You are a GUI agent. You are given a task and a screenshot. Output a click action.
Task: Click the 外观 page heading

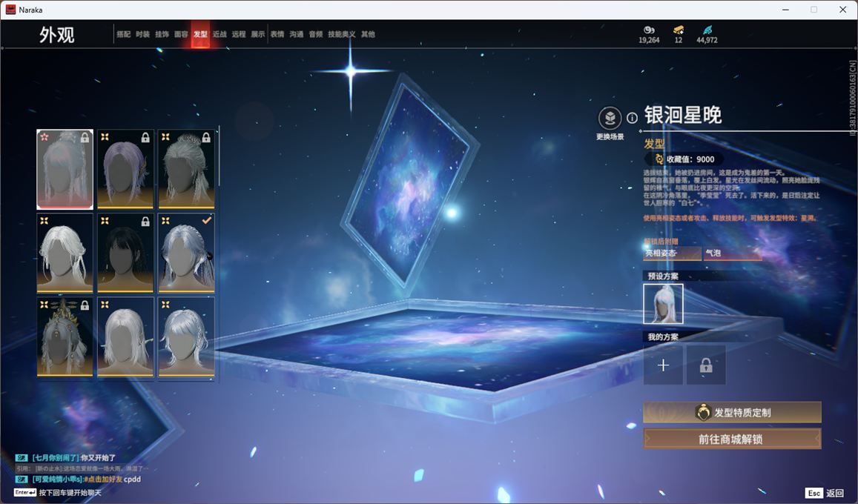click(x=56, y=35)
